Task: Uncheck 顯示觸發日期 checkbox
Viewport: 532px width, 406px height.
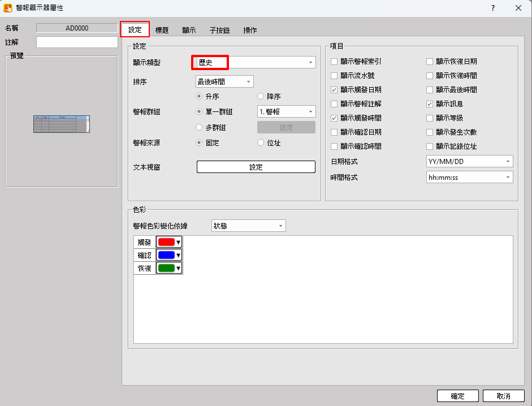Action: [335, 90]
